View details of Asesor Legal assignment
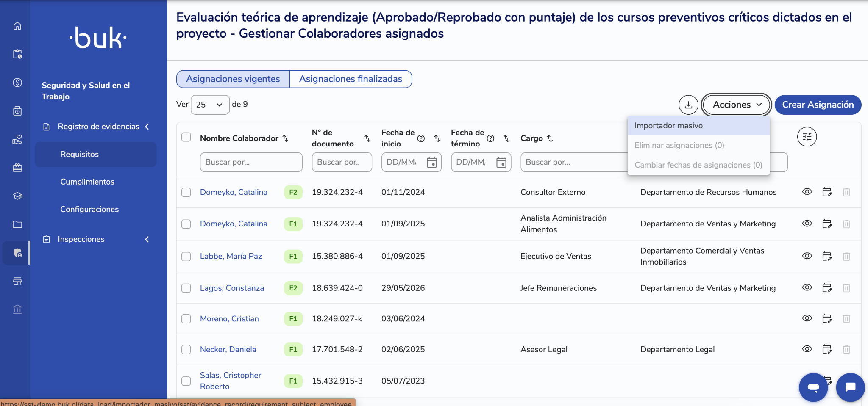 [807, 349]
